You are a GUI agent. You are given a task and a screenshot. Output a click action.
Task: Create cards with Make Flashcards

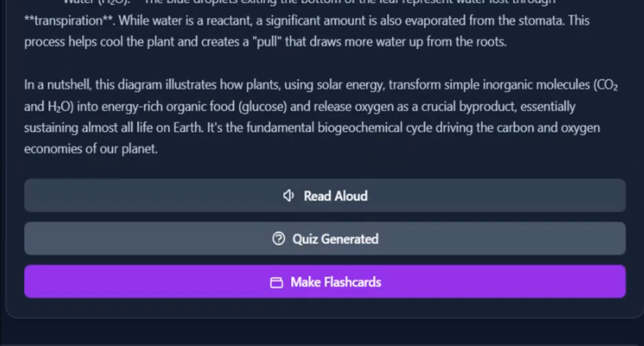click(x=325, y=282)
